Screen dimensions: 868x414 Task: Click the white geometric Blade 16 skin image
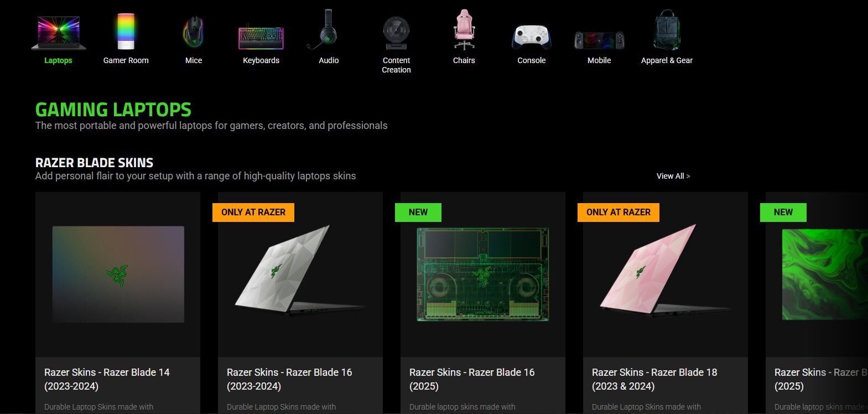pyautogui.click(x=300, y=274)
